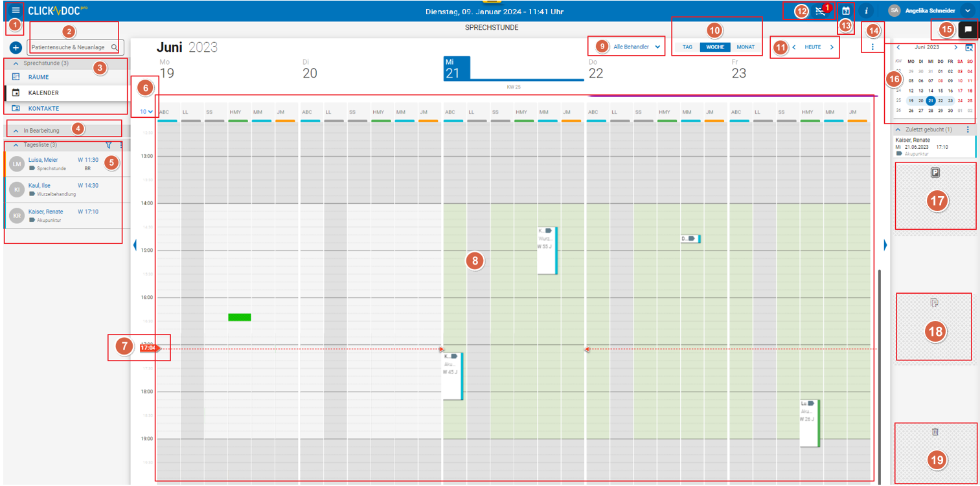Open the calendar question-mark icon in header
The image size is (980, 486).
pos(846,11)
